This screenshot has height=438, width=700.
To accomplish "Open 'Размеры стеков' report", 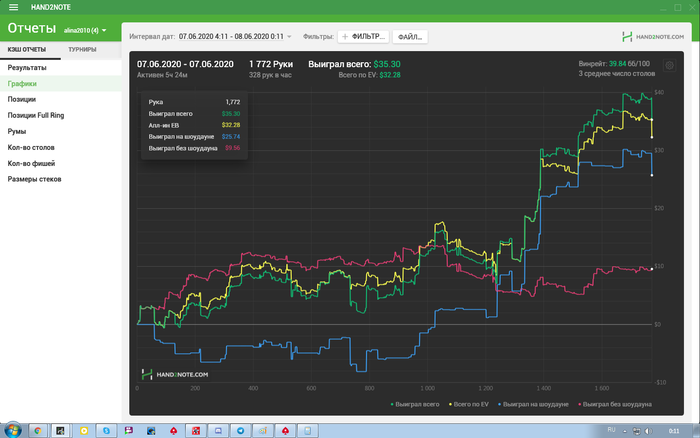I will pyautogui.click(x=34, y=179).
